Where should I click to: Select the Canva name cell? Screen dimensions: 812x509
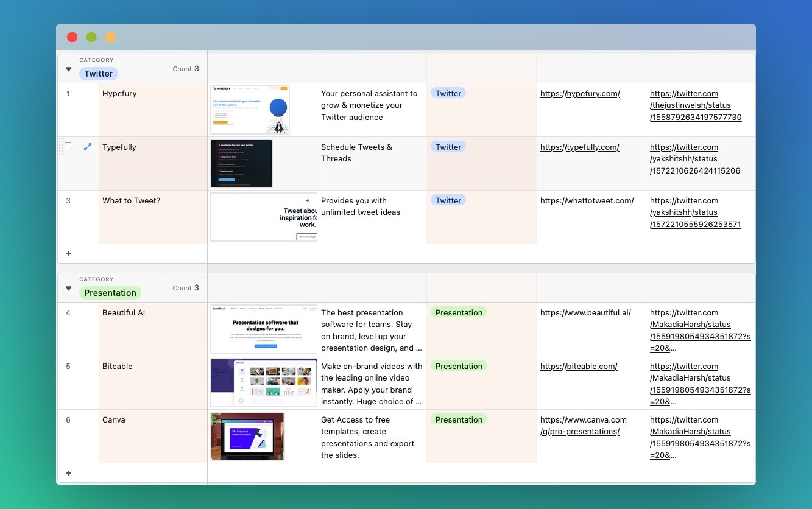tap(153, 436)
